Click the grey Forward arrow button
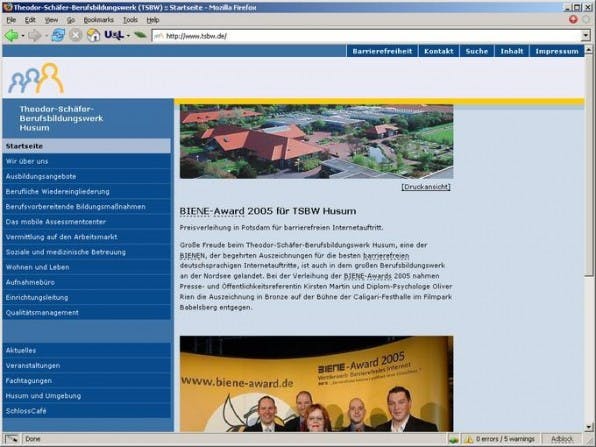The image size is (596, 447). pyautogui.click(x=34, y=36)
